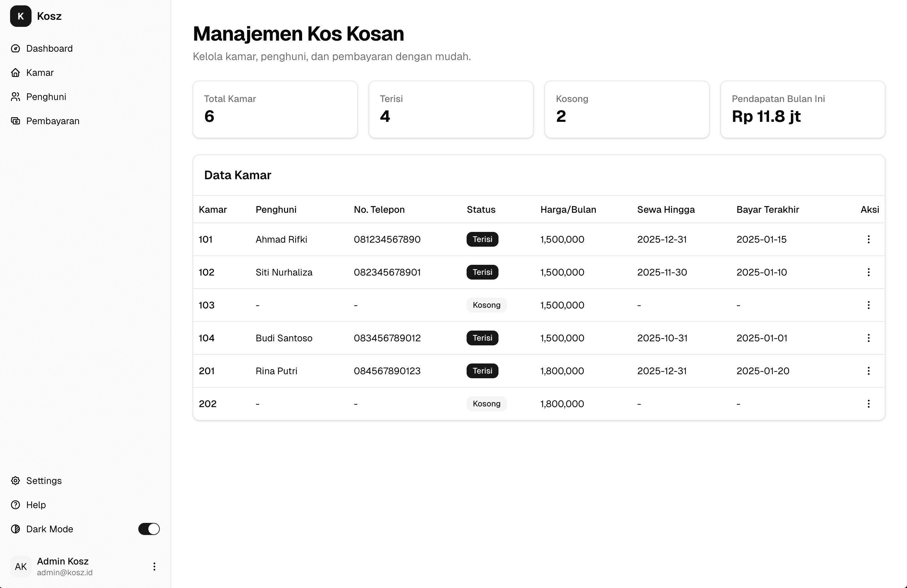
Task: Toggle the Dark Mode switch
Action: pyautogui.click(x=149, y=529)
